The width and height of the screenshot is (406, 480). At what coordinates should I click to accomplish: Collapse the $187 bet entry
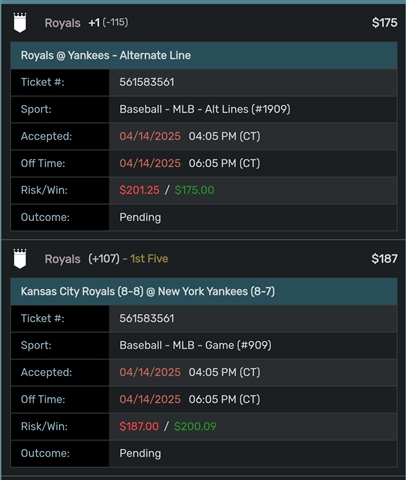point(384,259)
